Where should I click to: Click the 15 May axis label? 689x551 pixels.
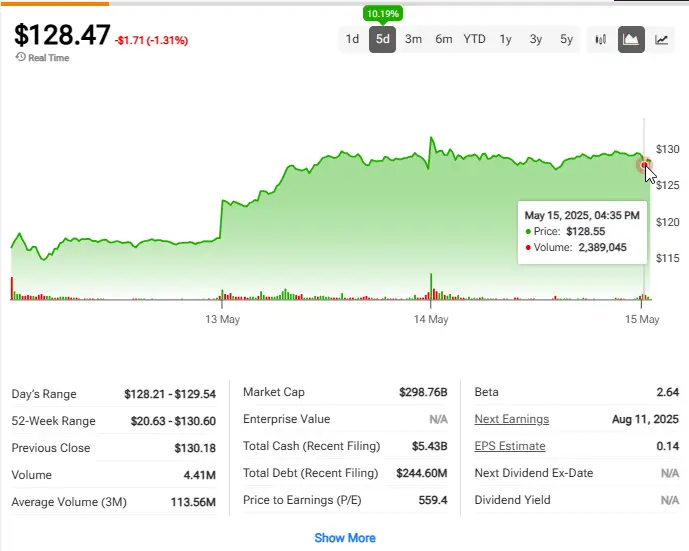642,319
